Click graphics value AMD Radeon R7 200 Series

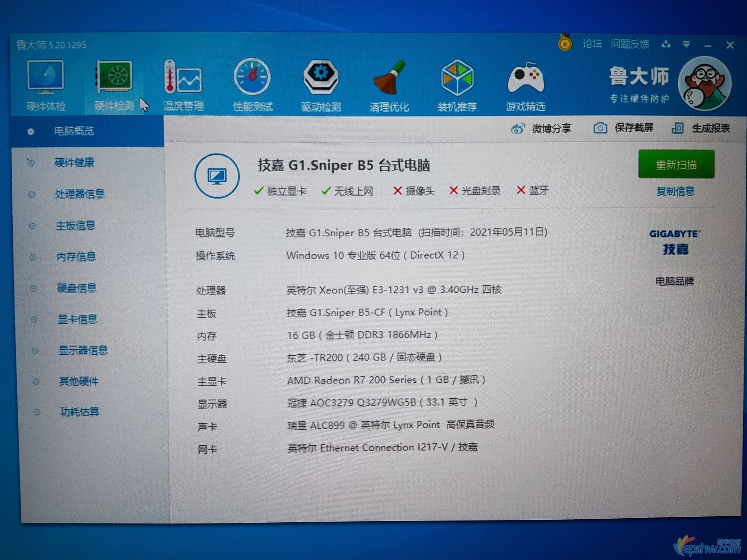pos(386,380)
